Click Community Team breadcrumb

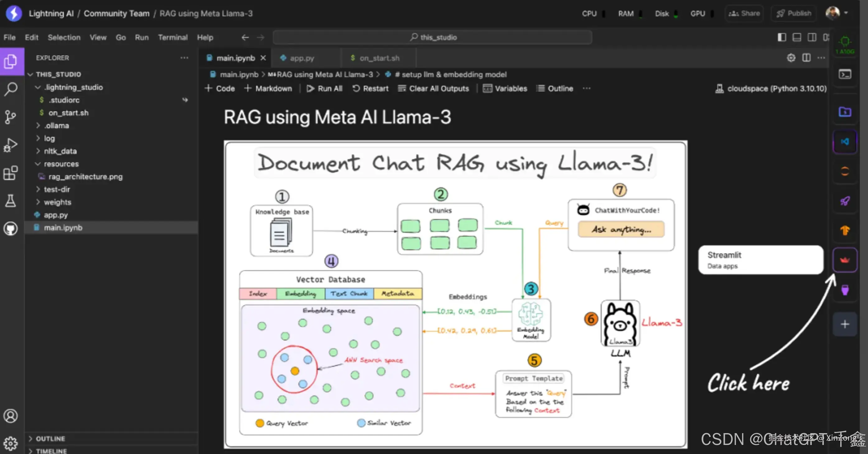117,13
